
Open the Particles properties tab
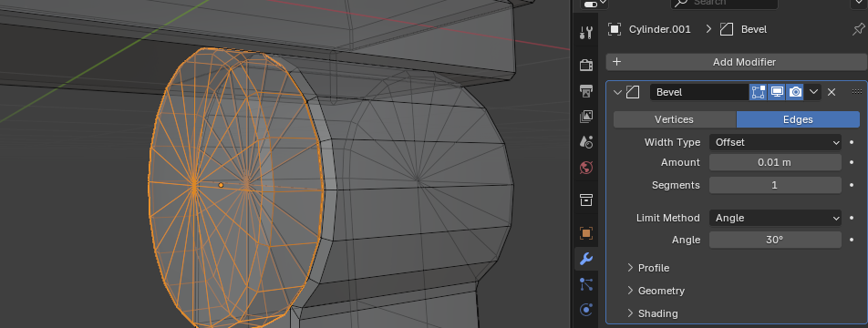[586, 284]
